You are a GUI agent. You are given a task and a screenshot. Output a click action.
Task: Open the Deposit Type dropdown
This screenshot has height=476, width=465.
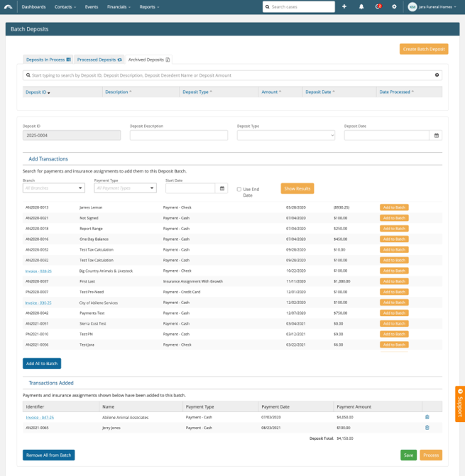pyautogui.click(x=285, y=136)
